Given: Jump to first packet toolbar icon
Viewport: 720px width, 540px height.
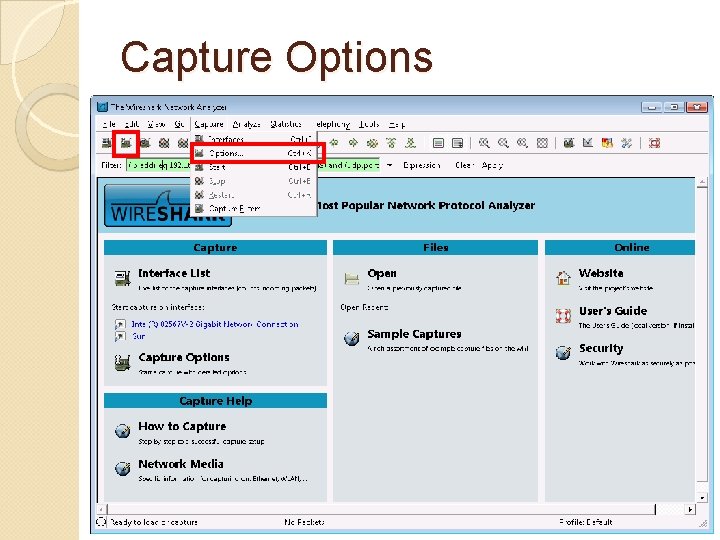Looking at the screenshot, I should click(x=391, y=143).
